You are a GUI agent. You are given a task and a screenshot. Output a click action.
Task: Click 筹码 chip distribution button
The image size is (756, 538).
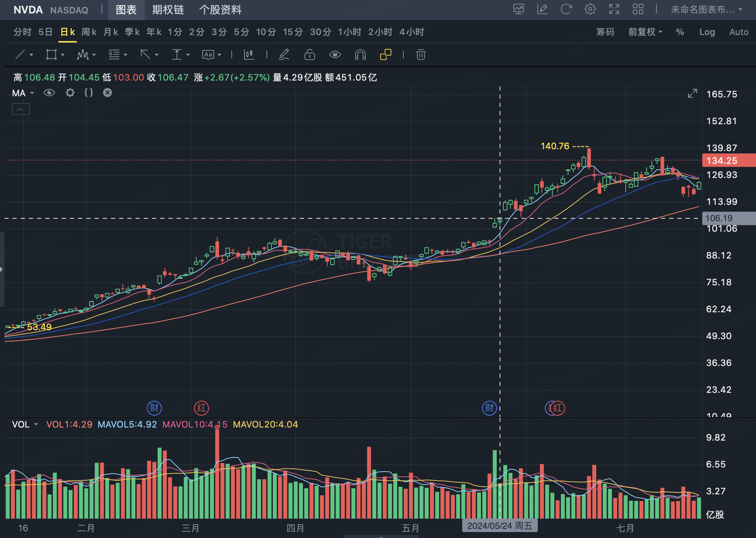(605, 32)
